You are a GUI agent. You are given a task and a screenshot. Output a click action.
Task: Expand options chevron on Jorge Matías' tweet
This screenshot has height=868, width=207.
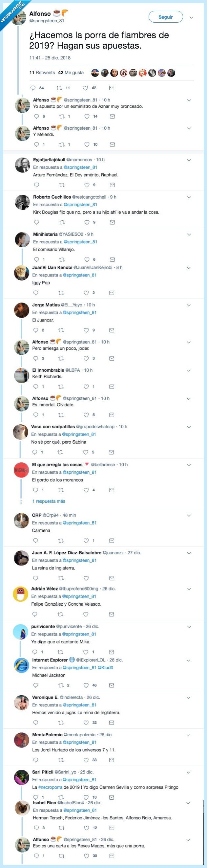[x=189, y=305]
